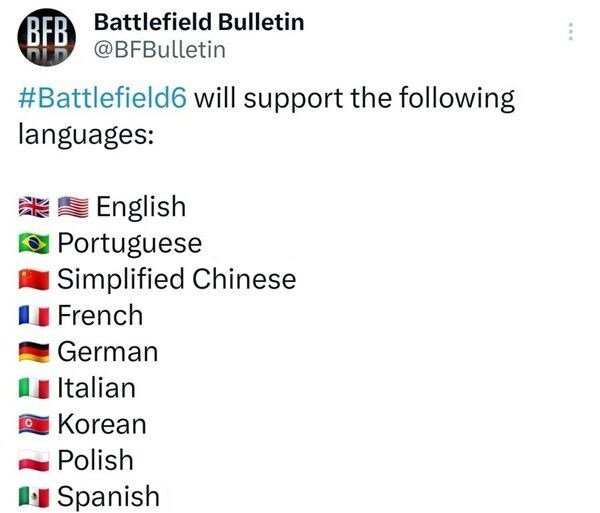The image size is (600, 513).
Task: Click the China flag next to Simplified Chinese
Action: coord(34,279)
